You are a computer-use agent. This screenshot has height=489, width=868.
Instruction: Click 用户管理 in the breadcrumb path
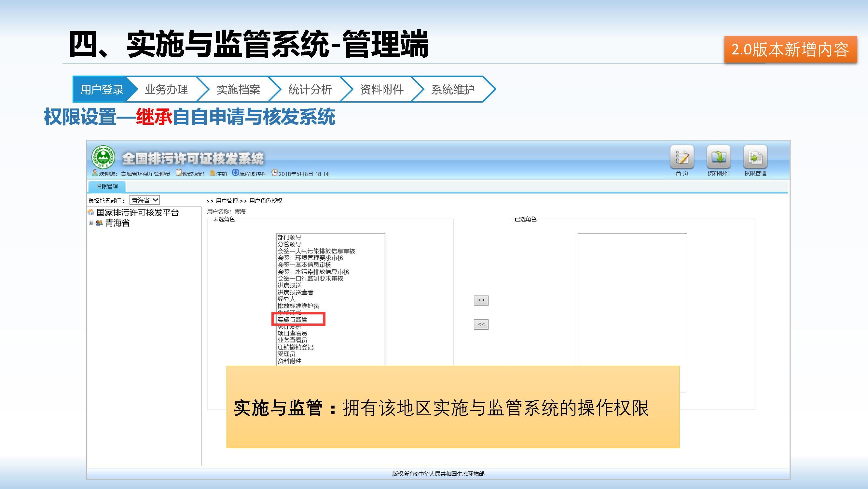point(227,201)
